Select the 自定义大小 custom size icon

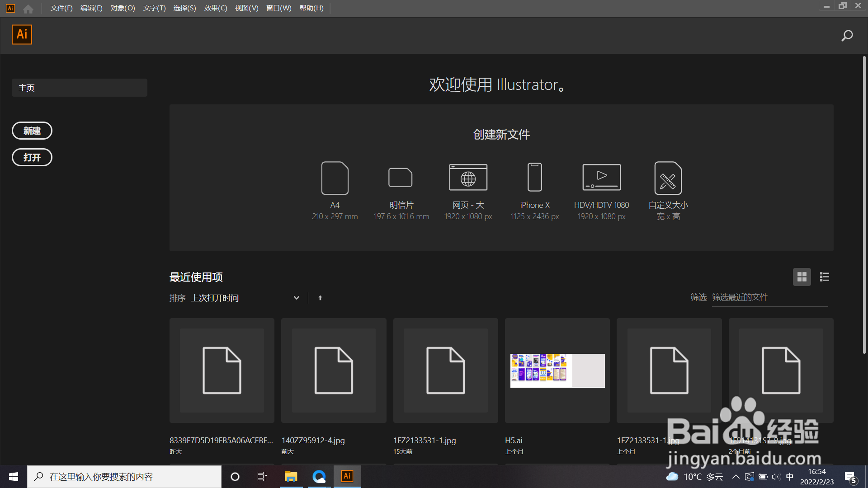pyautogui.click(x=668, y=178)
